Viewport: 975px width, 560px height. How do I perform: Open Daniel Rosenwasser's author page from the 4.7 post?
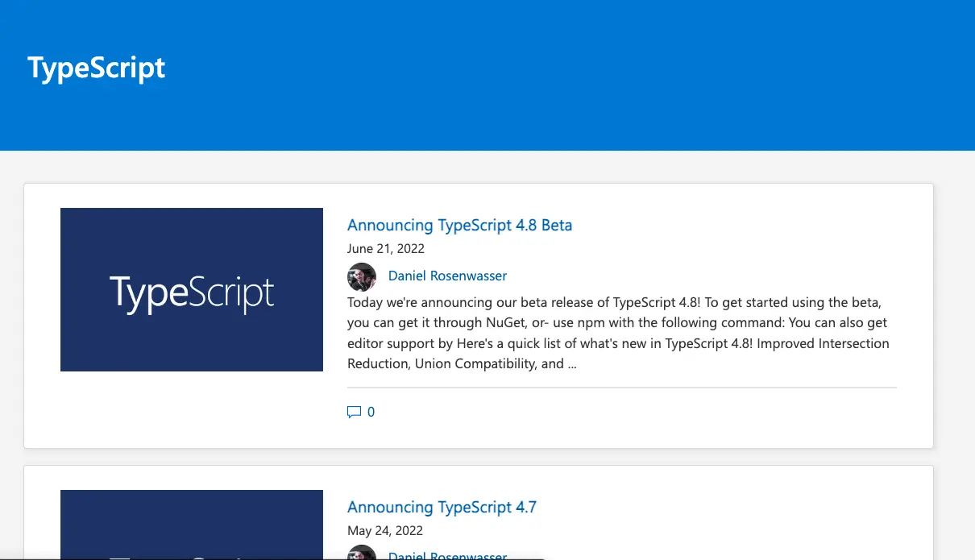(447, 556)
